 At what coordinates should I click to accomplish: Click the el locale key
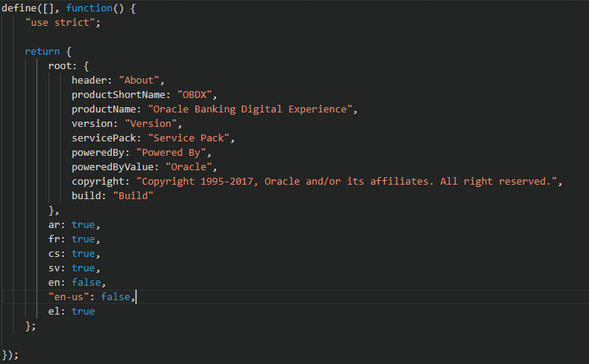[54, 312]
